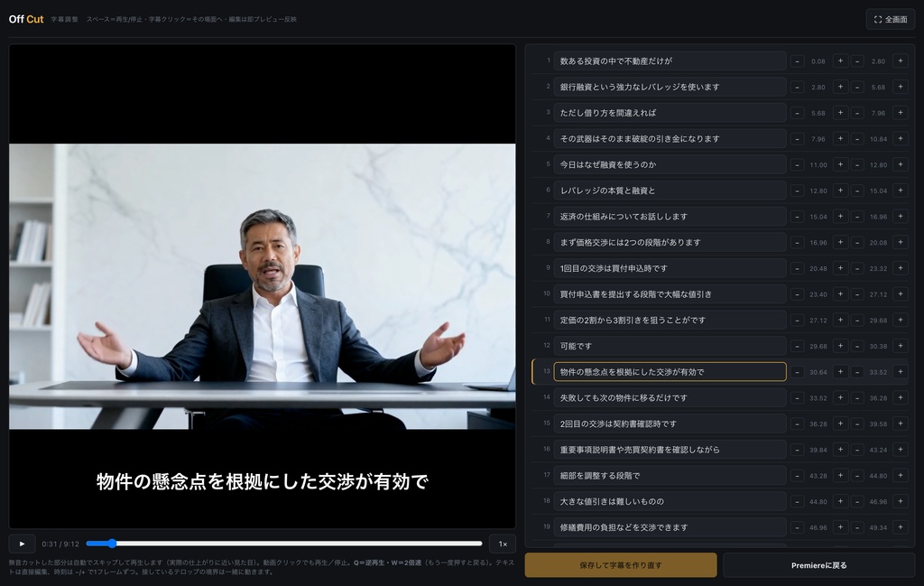Screen dimensions: 924x586
Task: Decrease start time 7.96 of subtitle 4
Action: [798, 138]
